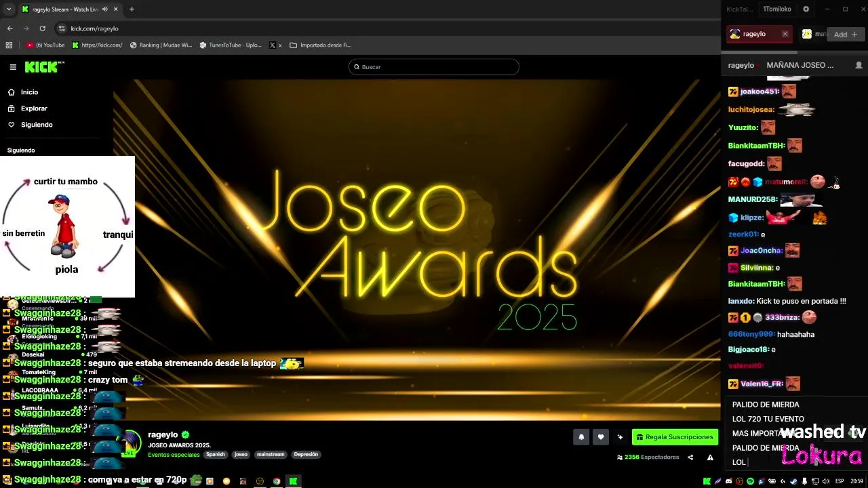Image resolution: width=868 pixels, height=488 pixels.
Task: Open the Ranking | Mudae Wi... bookmark
Action: tap(161, 45)
